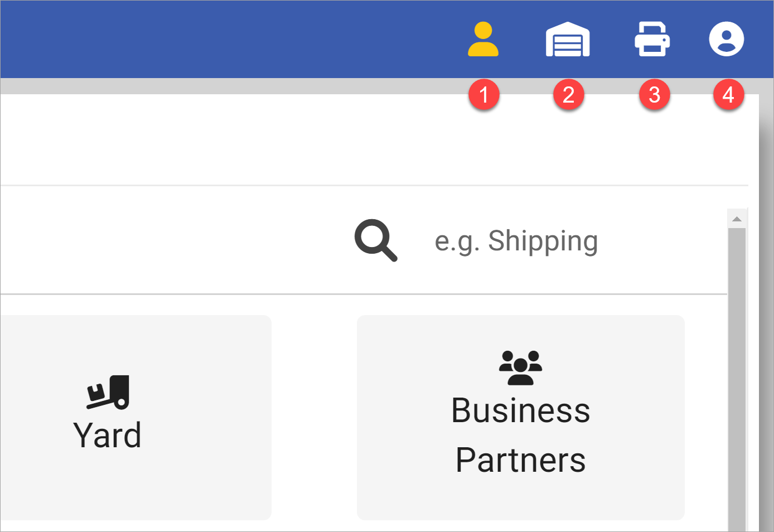Click the printer icon in header
The height and width of the screenshot is (532, 774).
[x=652, y=39]
